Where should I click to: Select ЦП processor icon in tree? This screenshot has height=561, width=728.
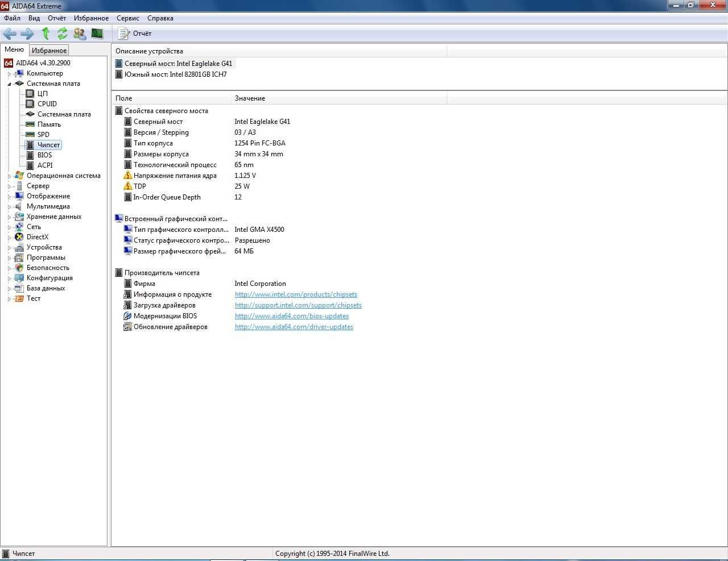[x=30, y=94]
